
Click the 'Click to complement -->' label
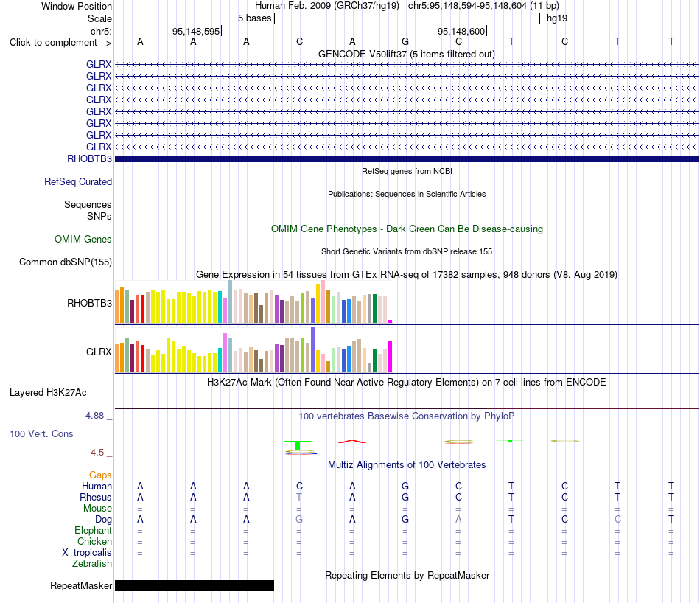coord(60,43)
